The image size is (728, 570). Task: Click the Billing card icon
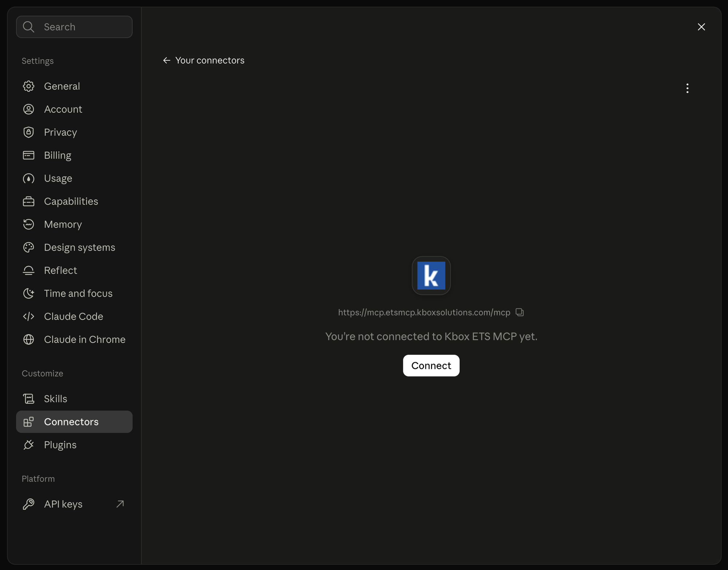pyautogui.click(x=28, y=155)
